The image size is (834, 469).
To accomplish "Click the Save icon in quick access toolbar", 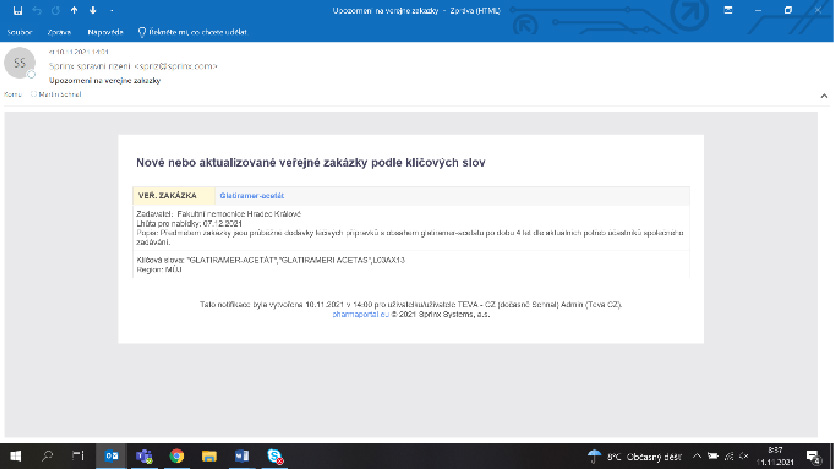I will [x=18, y=10].
